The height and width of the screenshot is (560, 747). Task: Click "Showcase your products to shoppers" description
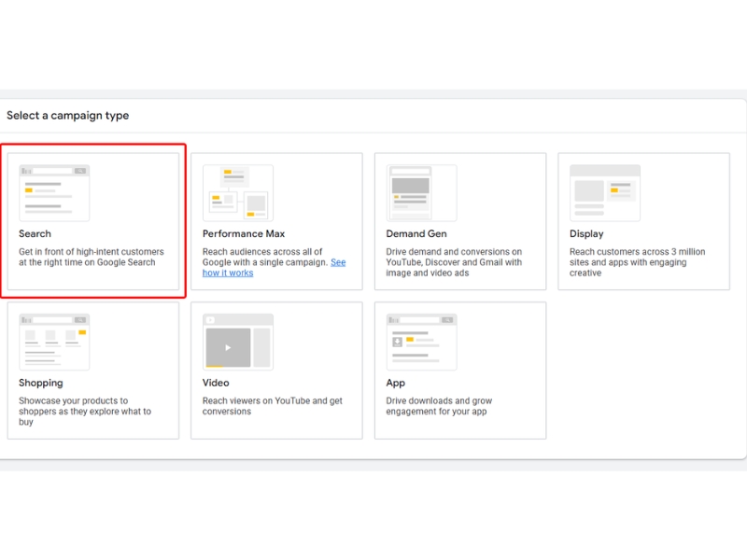coord(85,412)
